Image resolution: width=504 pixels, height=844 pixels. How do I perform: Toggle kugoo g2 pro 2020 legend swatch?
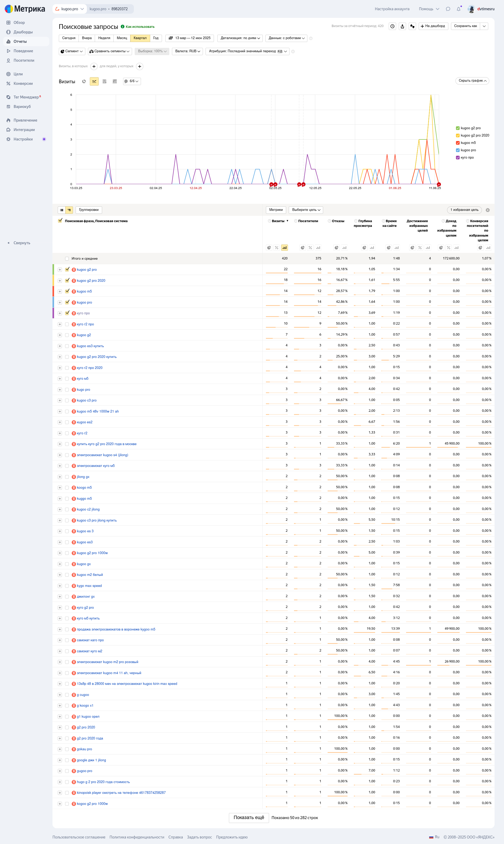click(458, 136)
